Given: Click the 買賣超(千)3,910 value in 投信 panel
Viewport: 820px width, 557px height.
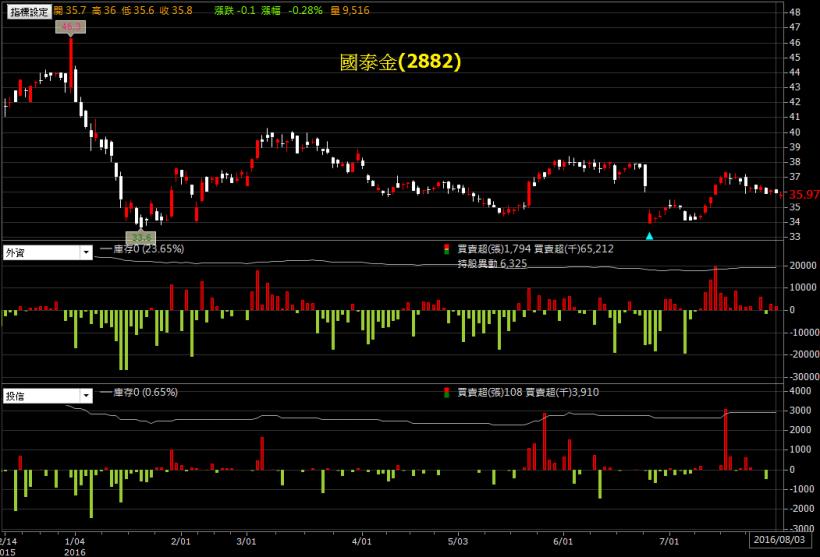Looking at the screenshot, I should coord(562,392).
